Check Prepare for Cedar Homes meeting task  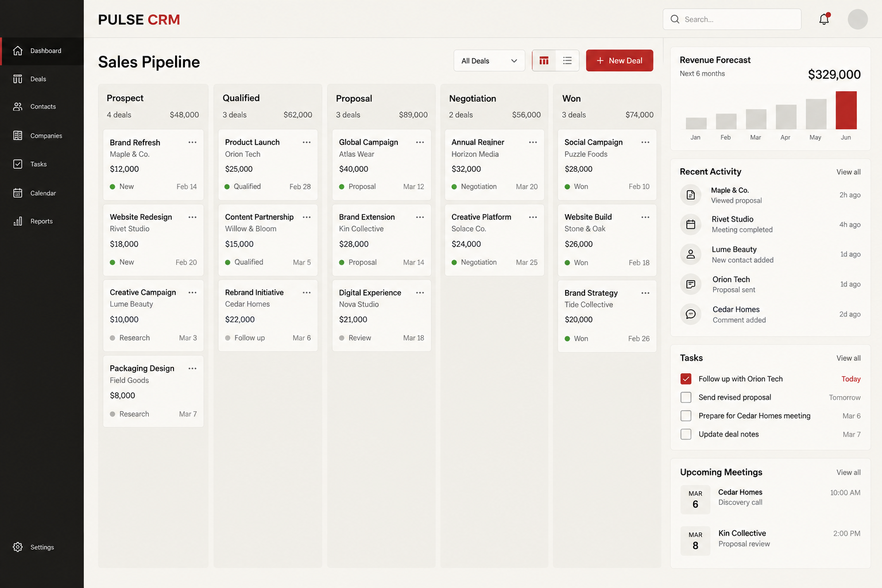click(x=686, y=416)
